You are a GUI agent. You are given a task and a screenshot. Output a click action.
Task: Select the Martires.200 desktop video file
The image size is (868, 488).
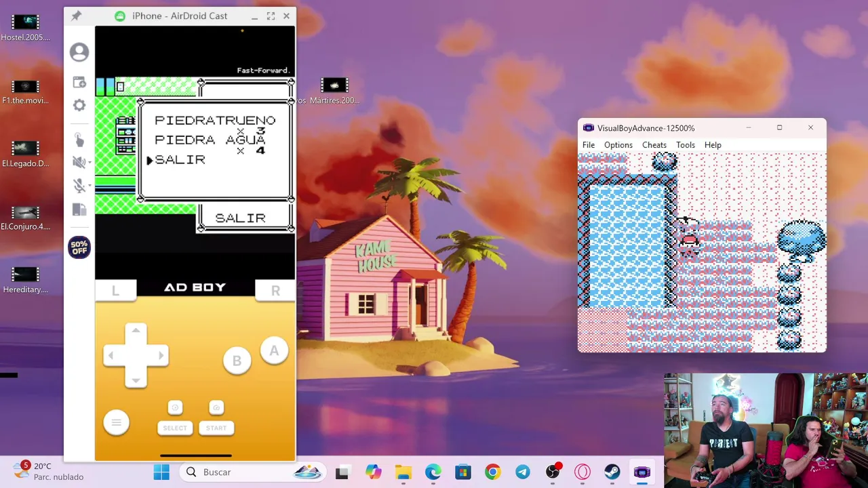[334, 92]
